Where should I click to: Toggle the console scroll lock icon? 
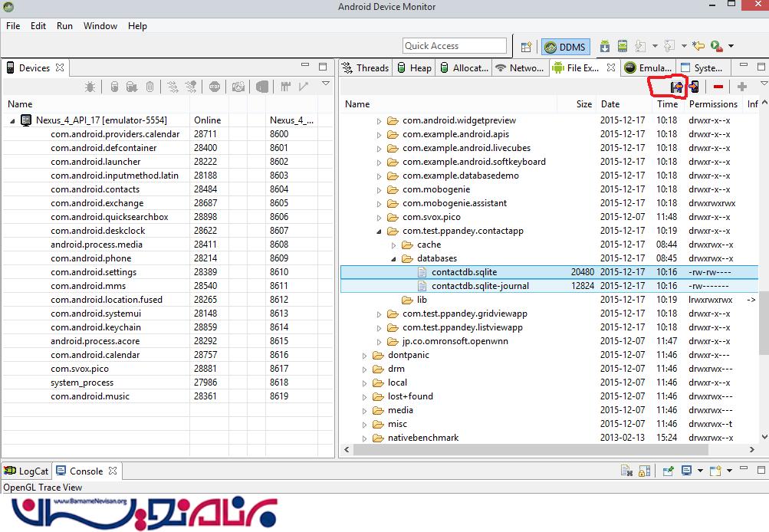click(642, 471)
